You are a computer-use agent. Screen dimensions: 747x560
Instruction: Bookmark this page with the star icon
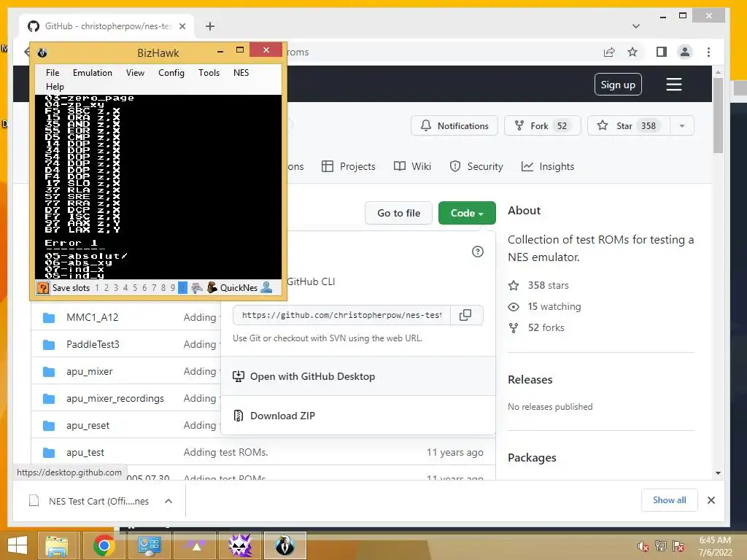[632, 52]
